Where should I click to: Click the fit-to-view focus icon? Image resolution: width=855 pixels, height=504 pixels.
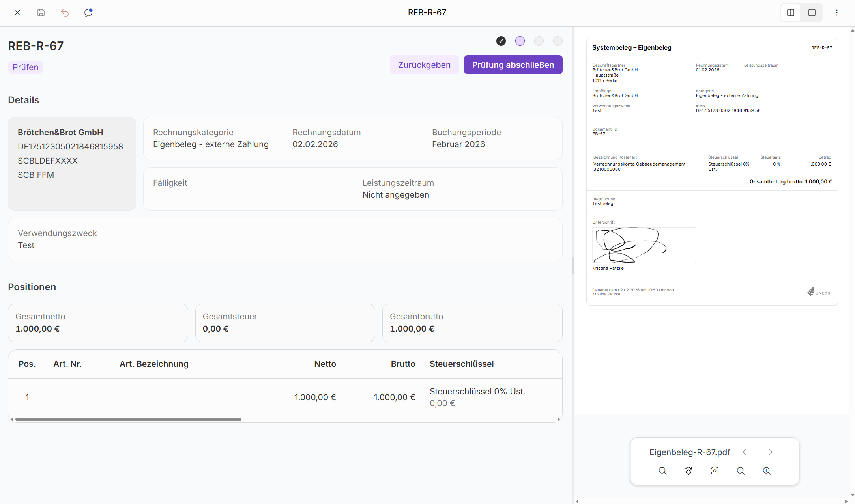click(x=715, y=470)
